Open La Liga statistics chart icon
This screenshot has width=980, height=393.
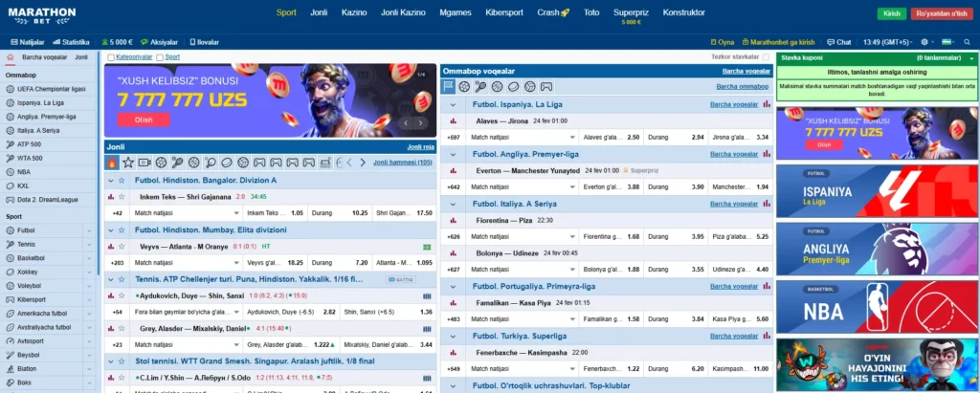click(x=767, y=104)
